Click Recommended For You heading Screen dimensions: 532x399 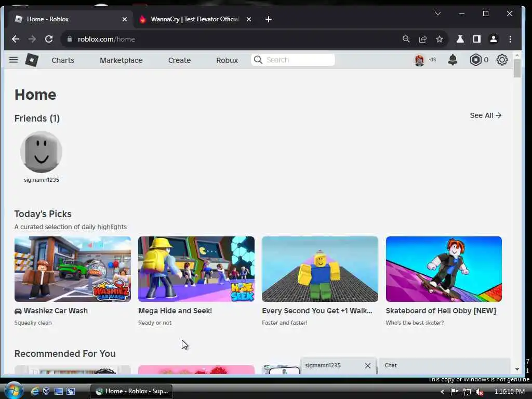coord(65,353)
